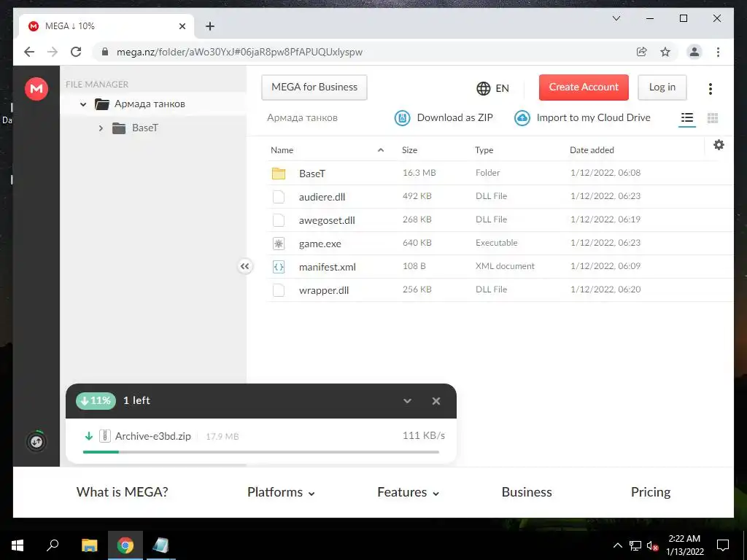Click the Date added column header
Image resolution: width=747 pixels, height=560 pixels.
tap(592, 150)
